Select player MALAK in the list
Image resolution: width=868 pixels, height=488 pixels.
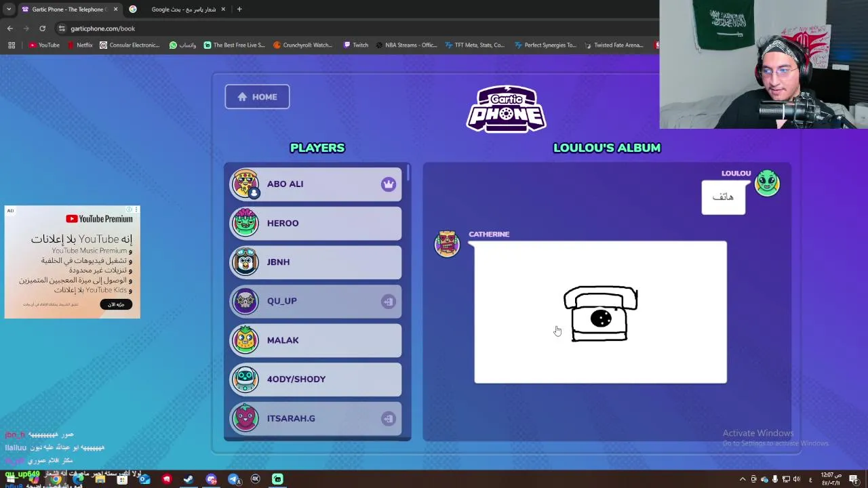point(315,340)
